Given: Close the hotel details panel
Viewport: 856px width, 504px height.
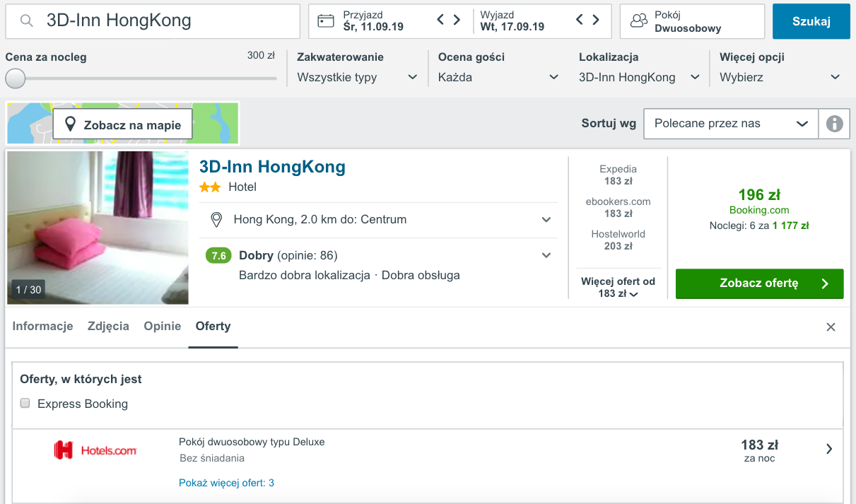Looking at the screenshot, I should point(831,327).
